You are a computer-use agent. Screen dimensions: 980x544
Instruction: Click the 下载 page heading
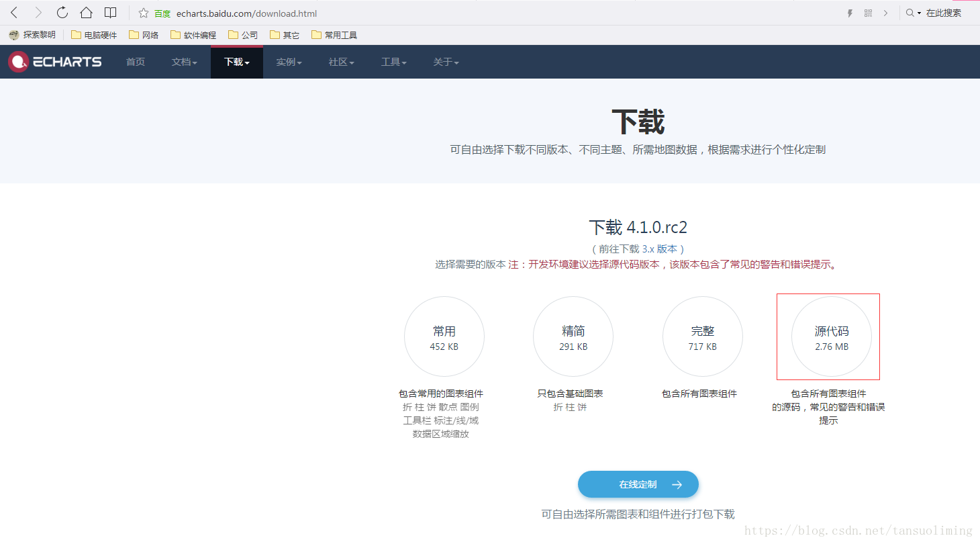click(638, 122)
